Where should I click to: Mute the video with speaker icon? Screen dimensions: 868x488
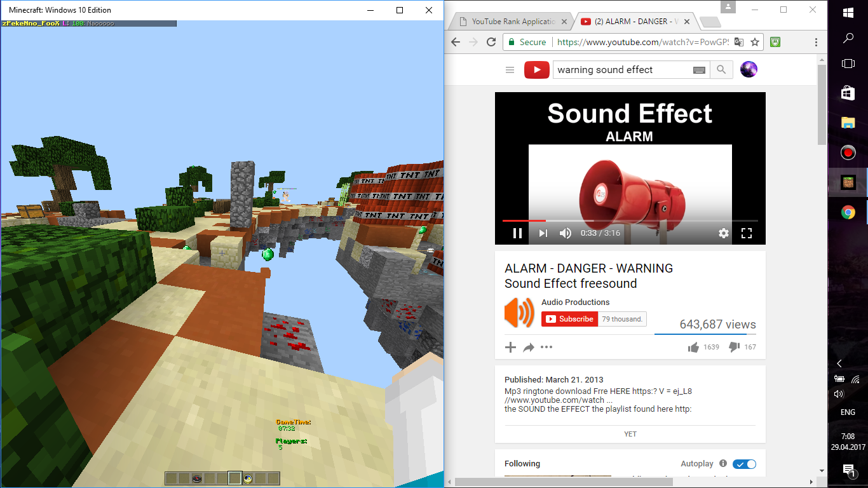pos(565,233)
